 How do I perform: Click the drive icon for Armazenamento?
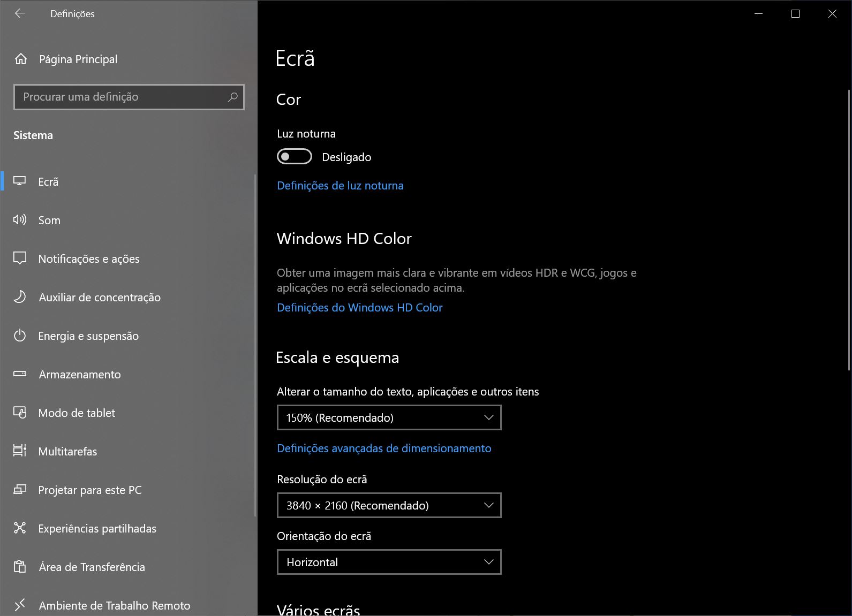pos(20,374)
